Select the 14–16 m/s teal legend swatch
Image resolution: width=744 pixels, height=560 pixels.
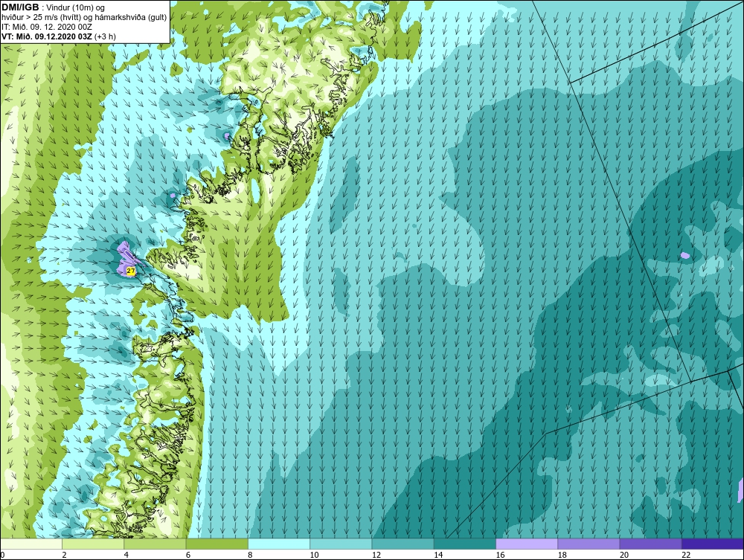[x=465, y=544]
